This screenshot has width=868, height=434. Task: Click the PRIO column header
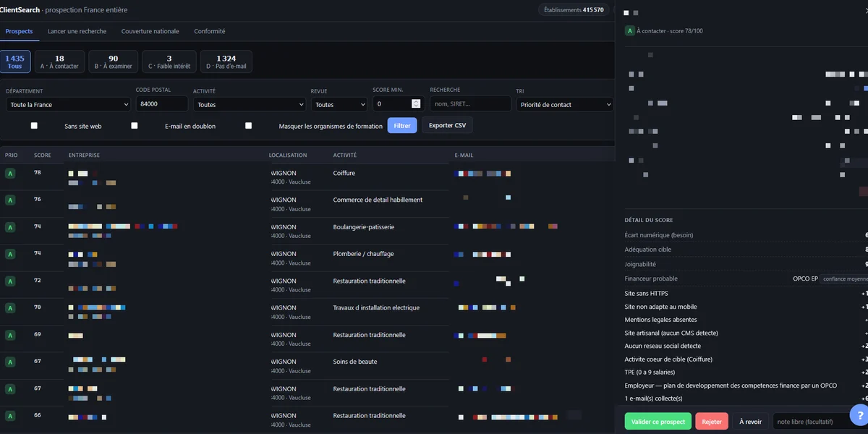click(x=12, y=156)
